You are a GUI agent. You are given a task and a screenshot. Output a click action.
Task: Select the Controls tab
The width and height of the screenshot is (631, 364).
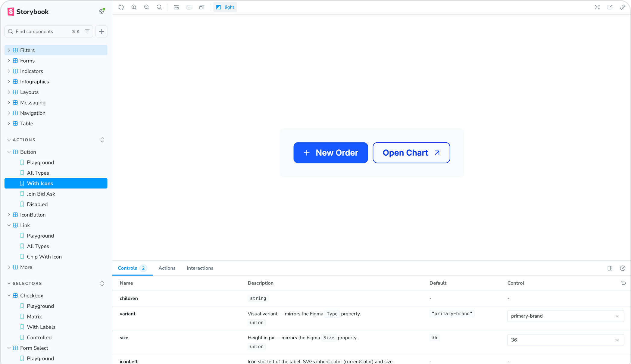click(x=132, y=268)
